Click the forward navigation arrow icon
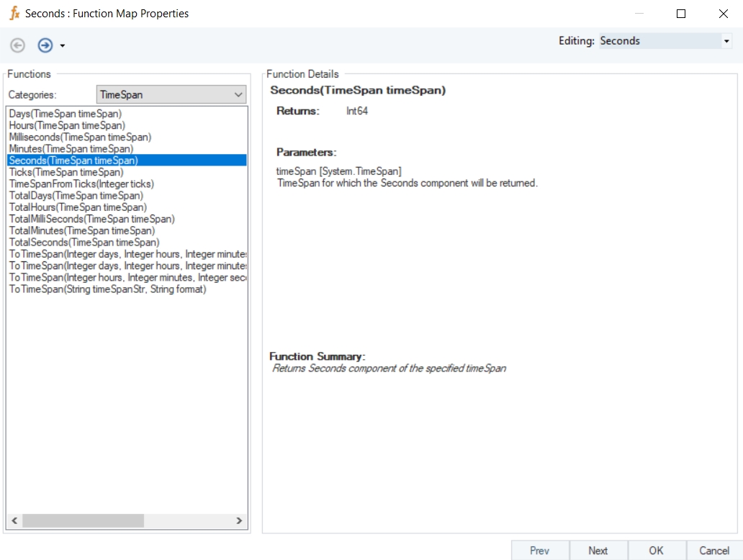 (x=45, y=45)
